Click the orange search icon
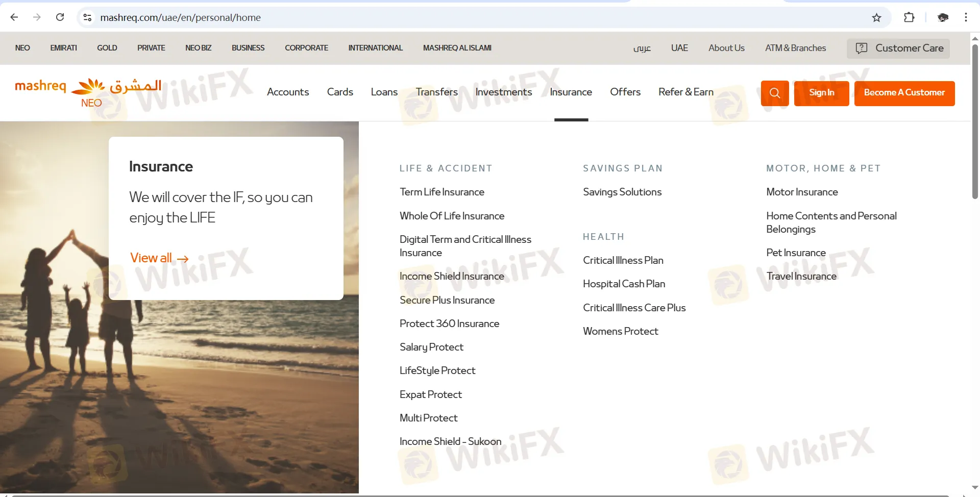The height and width of the screenshot is (497, 980). pos(774,93)
